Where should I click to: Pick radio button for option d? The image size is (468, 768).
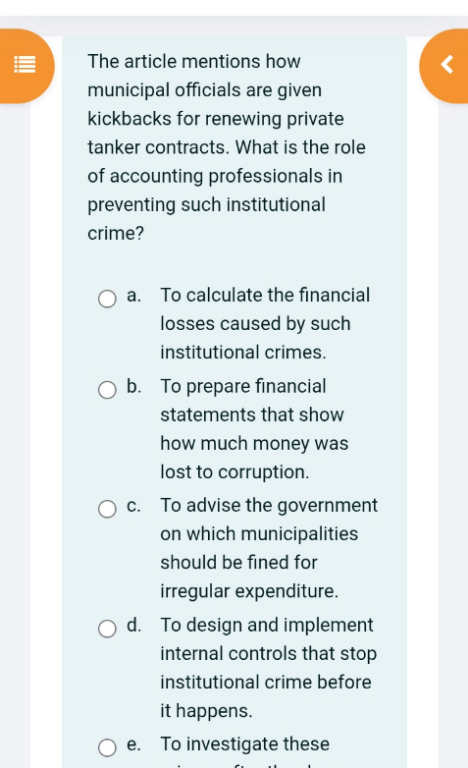107,628
